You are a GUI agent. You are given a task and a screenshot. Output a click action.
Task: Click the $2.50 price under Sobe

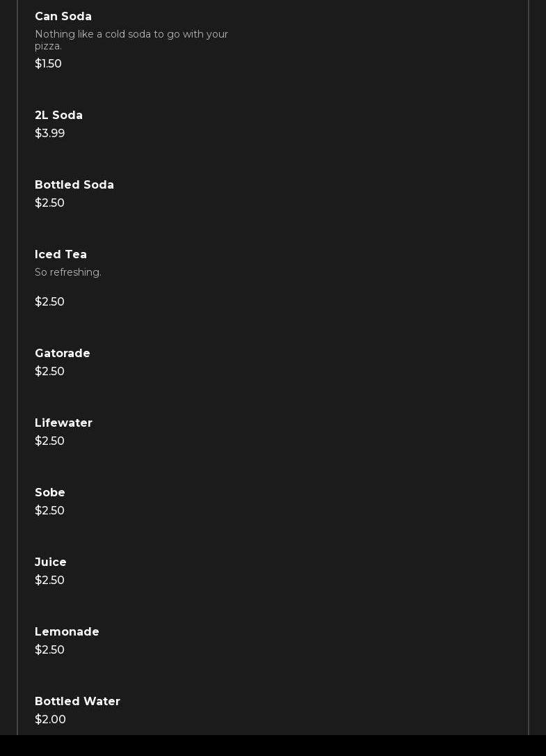(49, 511)
